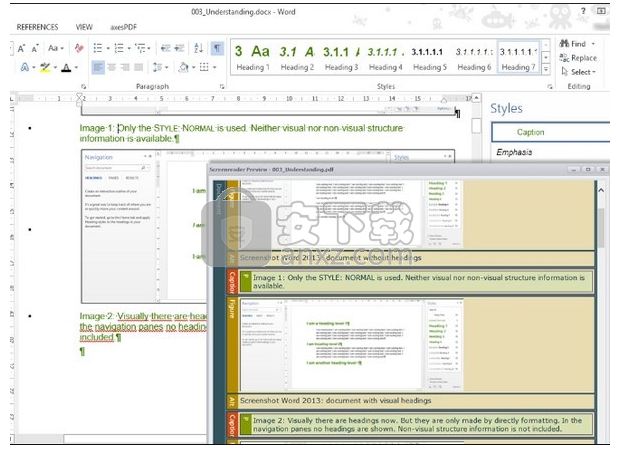Viewport: 618px width, 457px height.
Task: Open the REFERENCES ribbon tab
Action: click(37, 27)
